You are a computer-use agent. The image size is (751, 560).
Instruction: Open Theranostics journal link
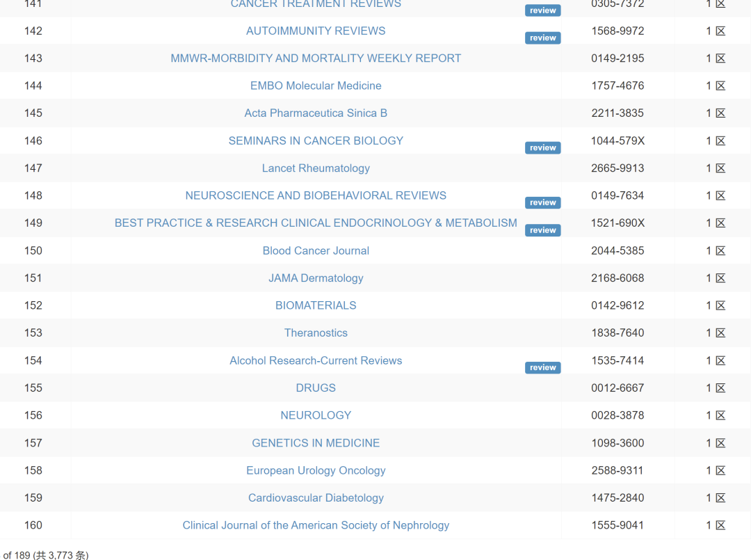coord(316,333)
